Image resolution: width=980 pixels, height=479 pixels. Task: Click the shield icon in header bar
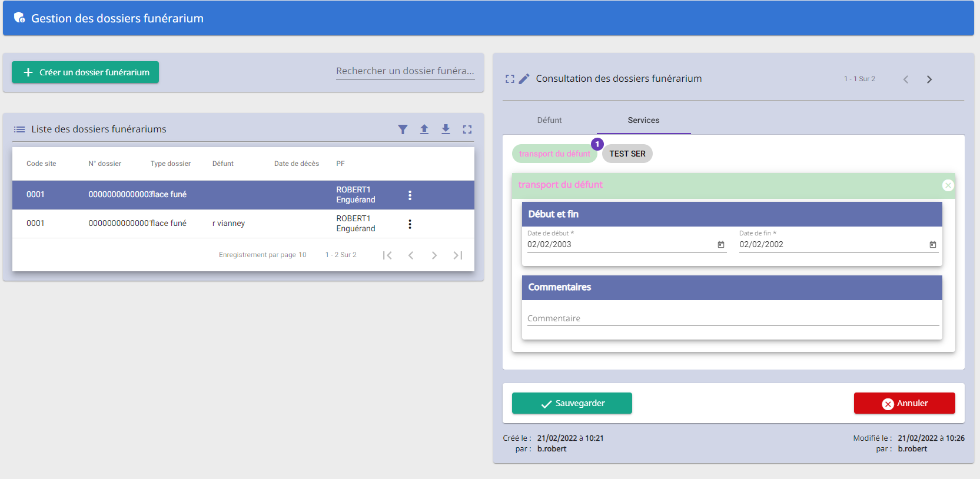coord(19,18)
